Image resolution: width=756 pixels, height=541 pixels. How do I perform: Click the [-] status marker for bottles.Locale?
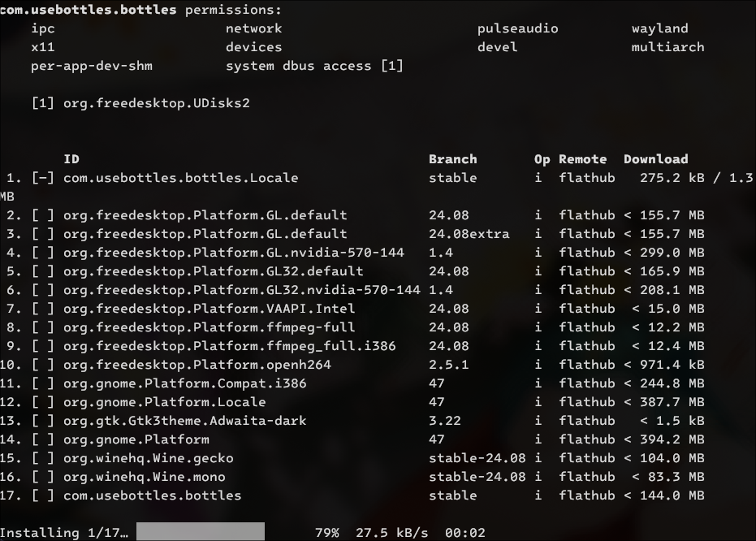(42, 178)
